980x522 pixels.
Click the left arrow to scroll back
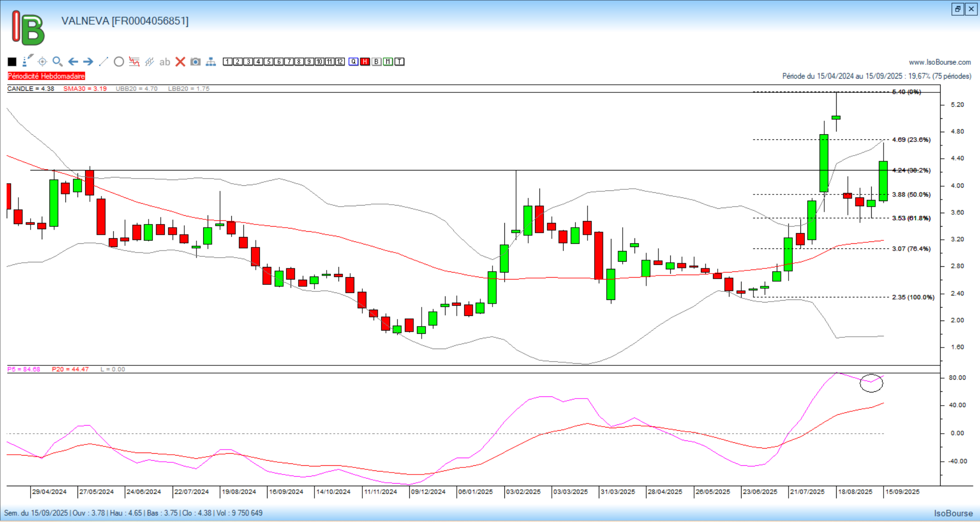click(73, 62)
